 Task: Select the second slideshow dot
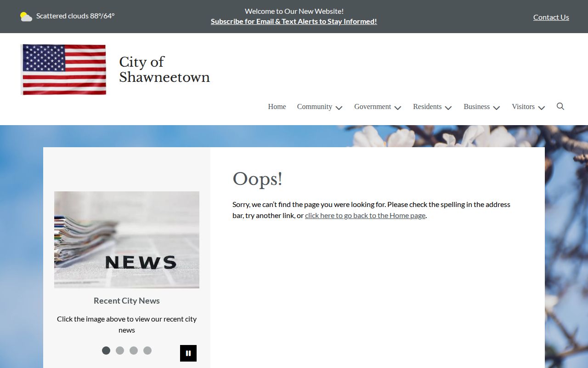coord(120,351)
